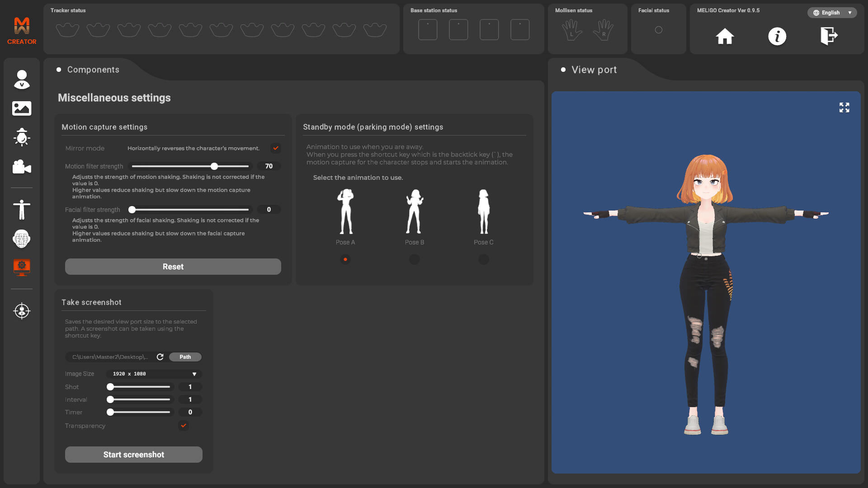Click the exit door icon
This screenshot has height=488, width=868.
(829, 36)
